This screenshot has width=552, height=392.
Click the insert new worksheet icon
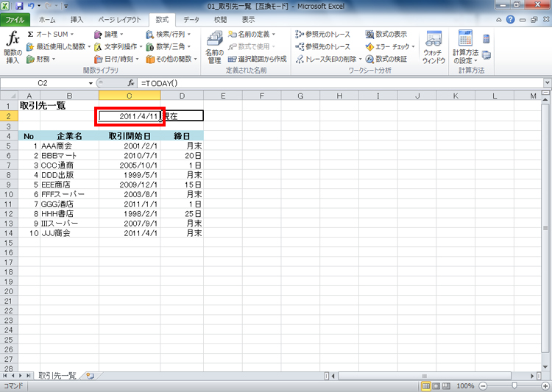click(x=90, y=376)
